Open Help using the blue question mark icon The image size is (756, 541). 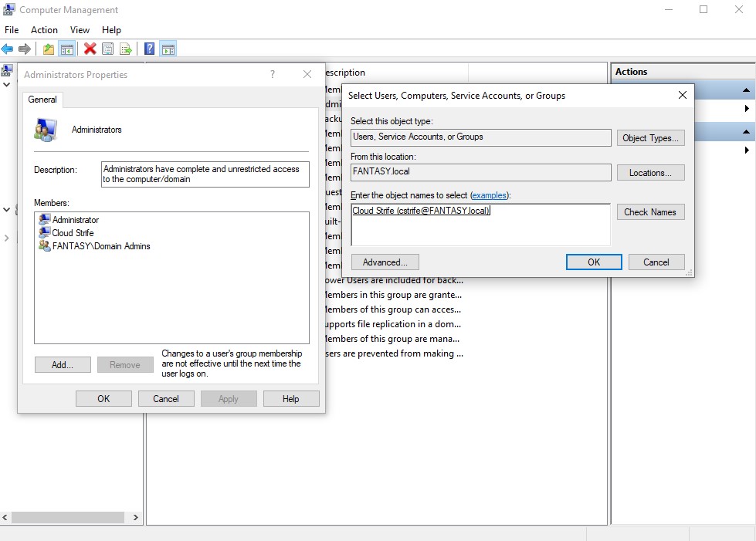coord(149,49)
